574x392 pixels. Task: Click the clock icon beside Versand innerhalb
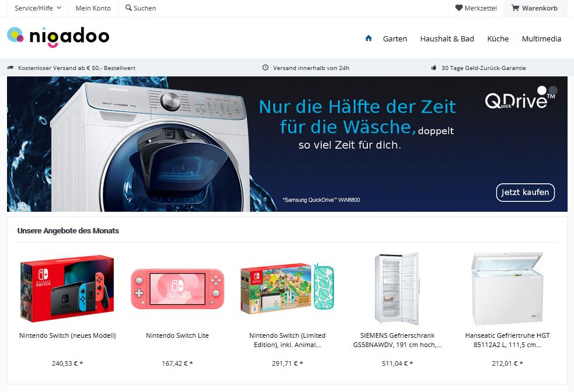(266, 68)
